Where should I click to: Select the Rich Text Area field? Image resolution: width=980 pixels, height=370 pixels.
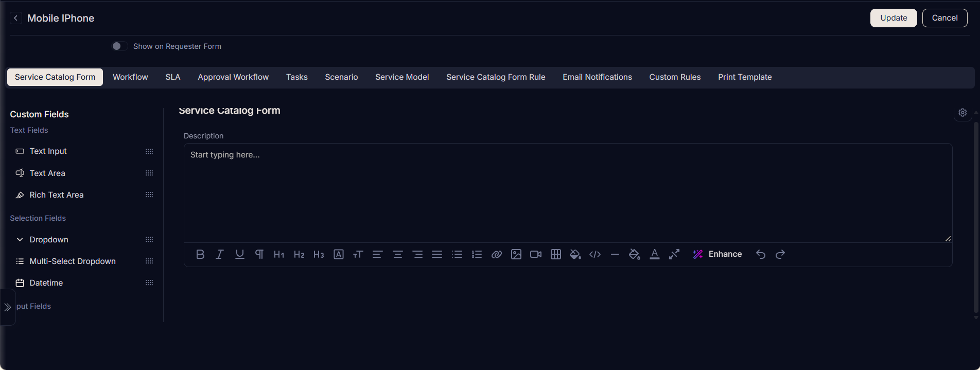(57, 195)
